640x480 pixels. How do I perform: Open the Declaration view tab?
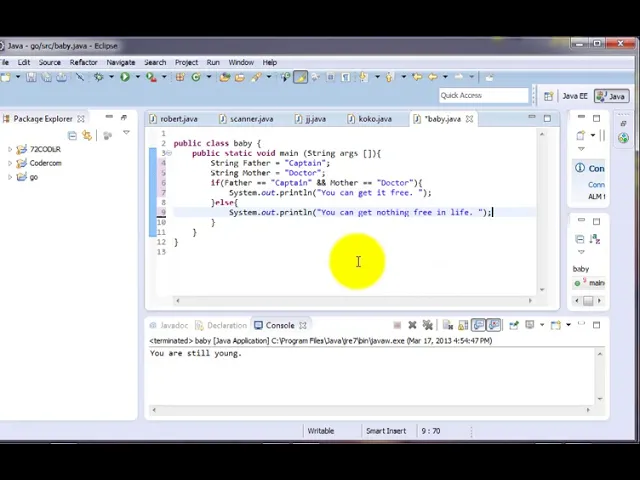pos(221,325)
